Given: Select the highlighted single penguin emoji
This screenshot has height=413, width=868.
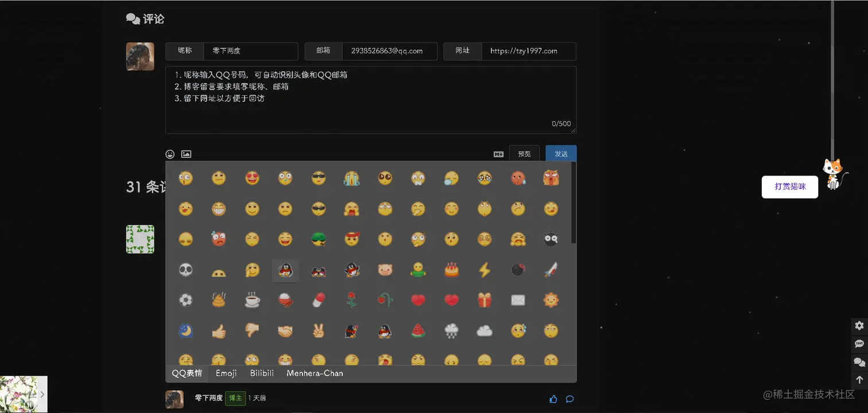Looking at the screenshot, I should (285, 270).
